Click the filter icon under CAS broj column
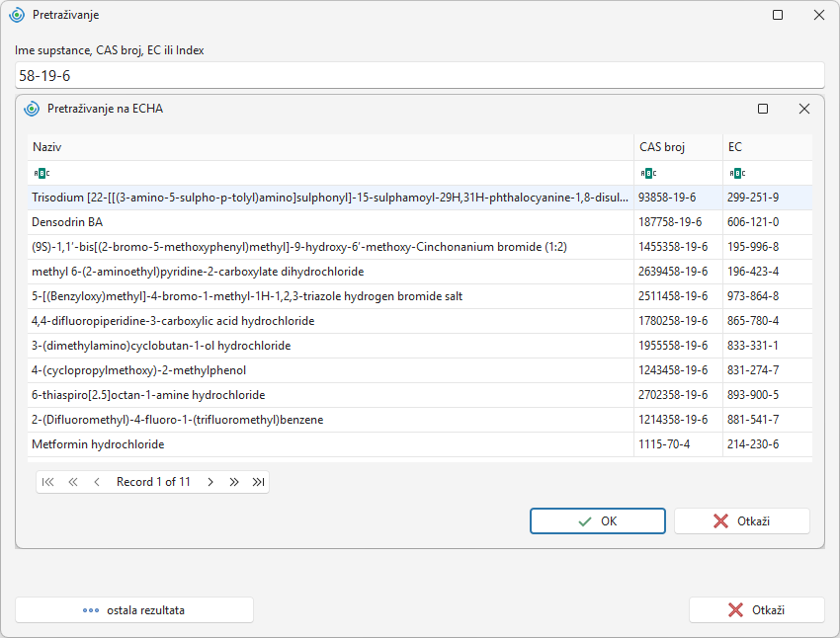 pos(648,173)
